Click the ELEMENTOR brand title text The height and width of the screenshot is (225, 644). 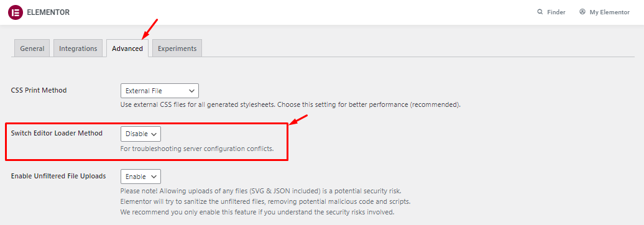(x=48, y=12)
